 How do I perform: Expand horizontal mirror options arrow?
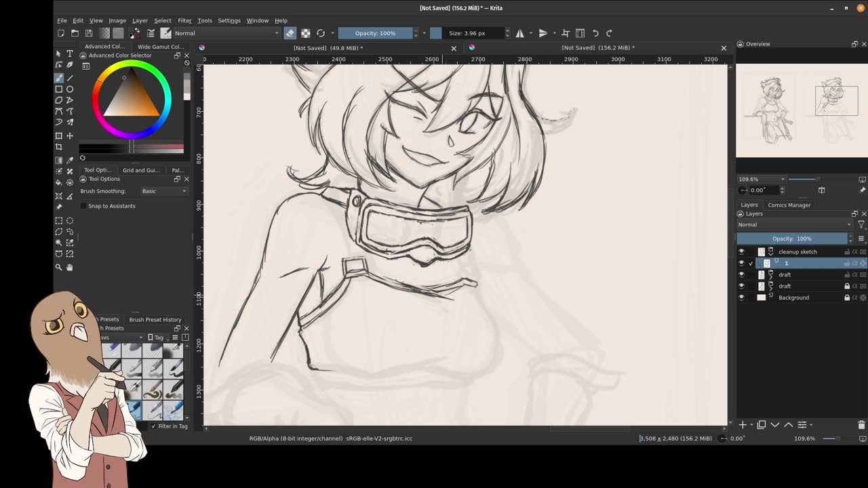coord(529,33)
